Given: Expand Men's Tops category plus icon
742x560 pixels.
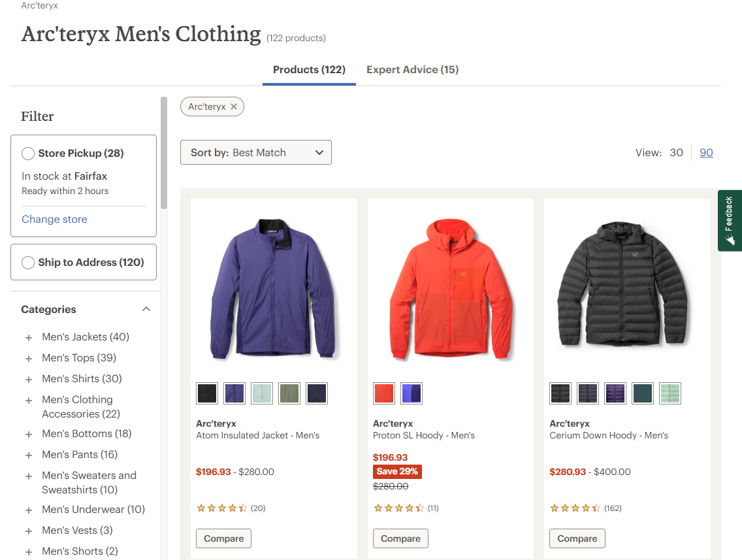Looking at the screenshot, I should tap(29, 358).
